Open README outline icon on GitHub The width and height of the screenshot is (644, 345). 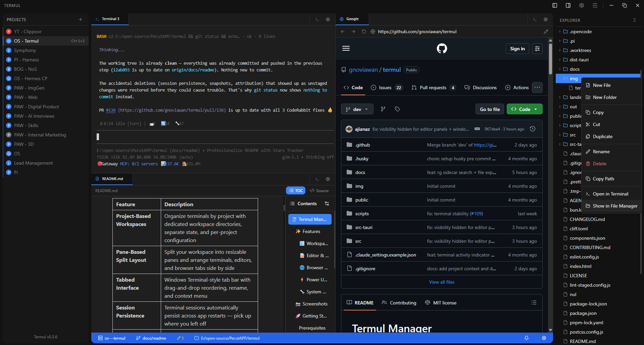534,303
